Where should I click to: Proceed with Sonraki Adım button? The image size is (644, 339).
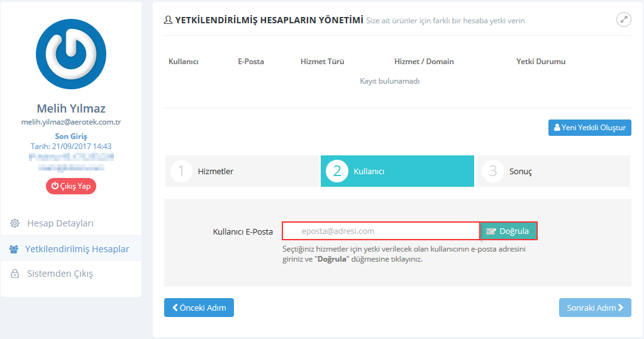(x=595, y=308)
